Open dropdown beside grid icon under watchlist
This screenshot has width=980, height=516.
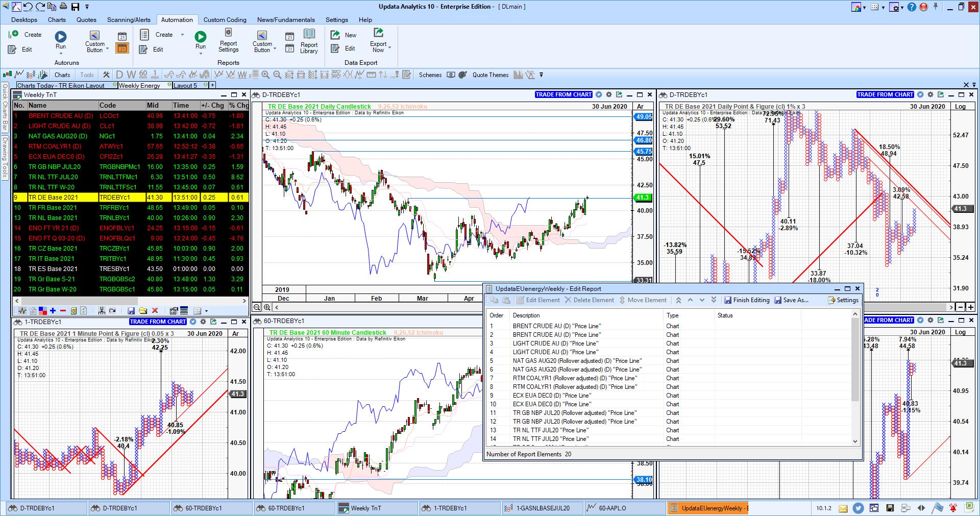tap(206, 310)
